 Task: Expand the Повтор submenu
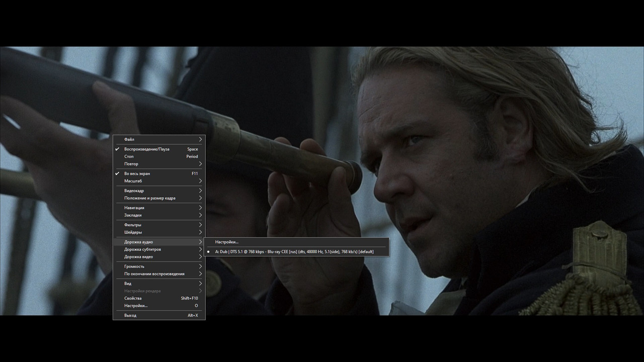click(159, 164)
